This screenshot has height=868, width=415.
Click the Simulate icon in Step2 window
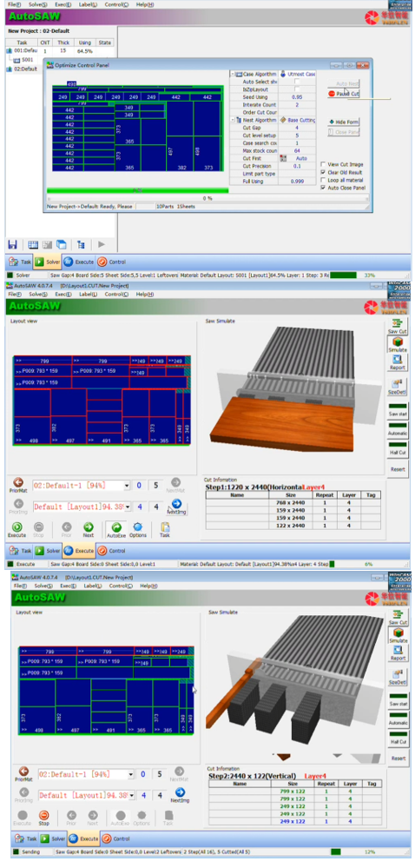(398, 635)
